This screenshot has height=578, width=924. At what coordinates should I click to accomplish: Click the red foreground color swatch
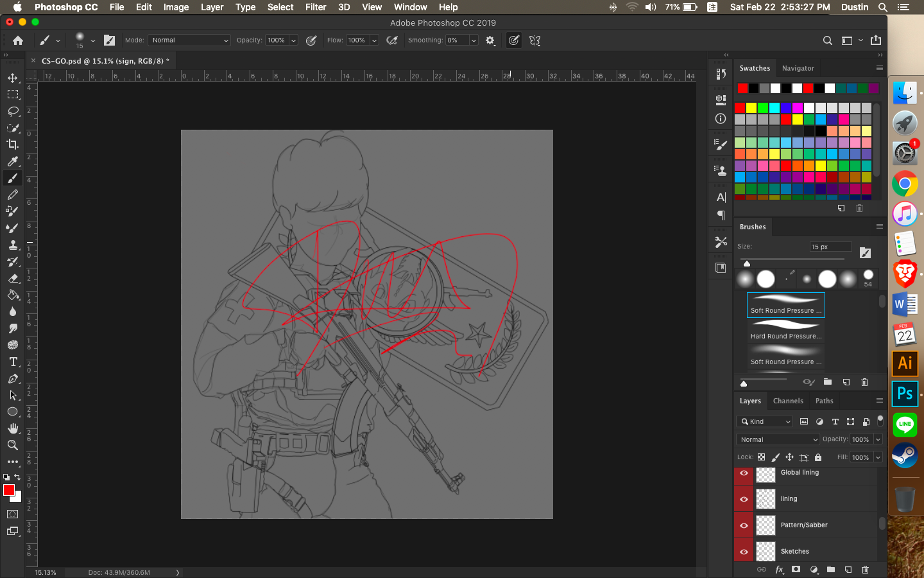click(8, 490)
